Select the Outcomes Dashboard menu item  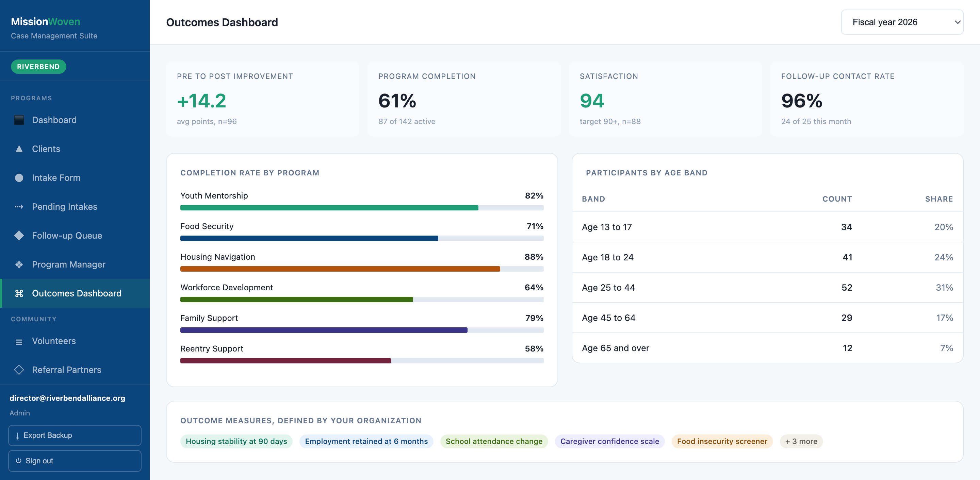(75, 293)
